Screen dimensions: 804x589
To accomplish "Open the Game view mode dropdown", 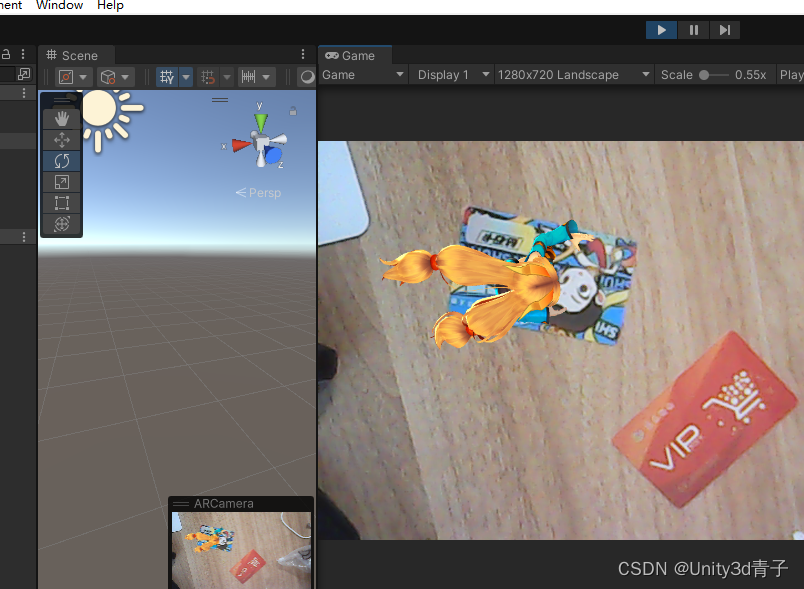I will coord(363,75).
